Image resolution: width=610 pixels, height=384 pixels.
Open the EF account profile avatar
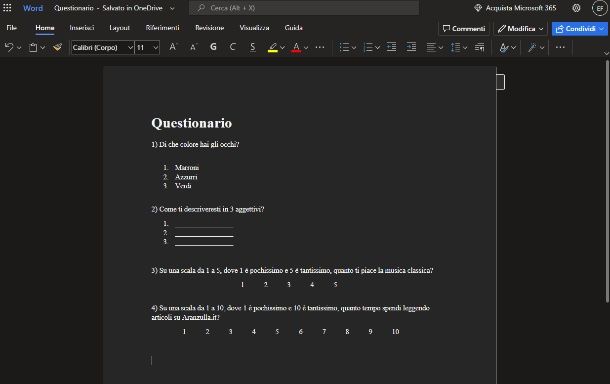[x=599, y=8]
